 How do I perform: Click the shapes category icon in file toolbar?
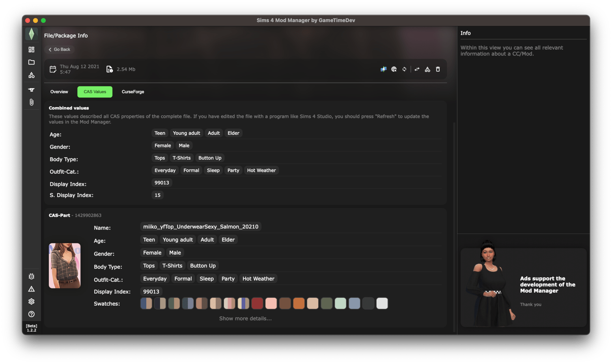tap(427, 69)
